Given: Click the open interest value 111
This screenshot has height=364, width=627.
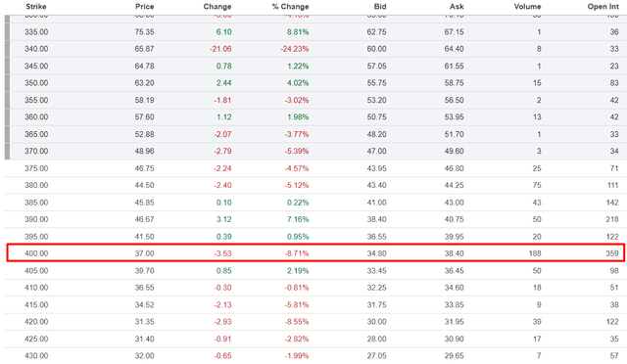Looking at the screenshot, I should pyautogui.click(x=612, y=185).
